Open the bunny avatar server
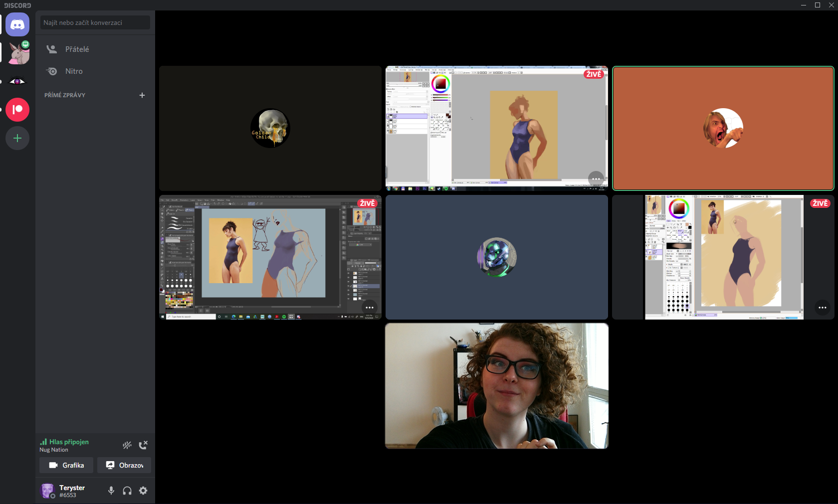 [18, 53]
